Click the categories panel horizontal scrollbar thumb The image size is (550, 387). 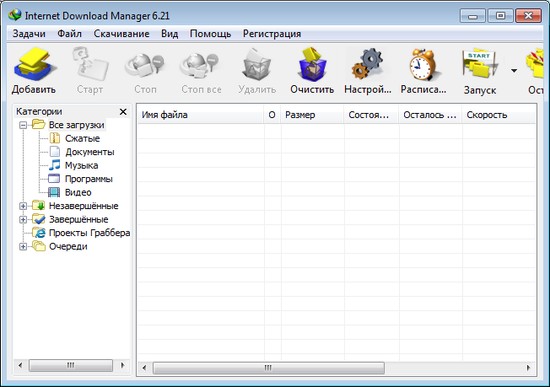71,365
